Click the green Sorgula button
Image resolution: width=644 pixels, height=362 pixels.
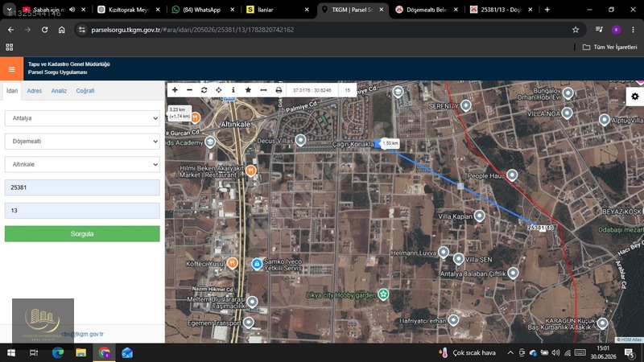click(x=82, y=233)
